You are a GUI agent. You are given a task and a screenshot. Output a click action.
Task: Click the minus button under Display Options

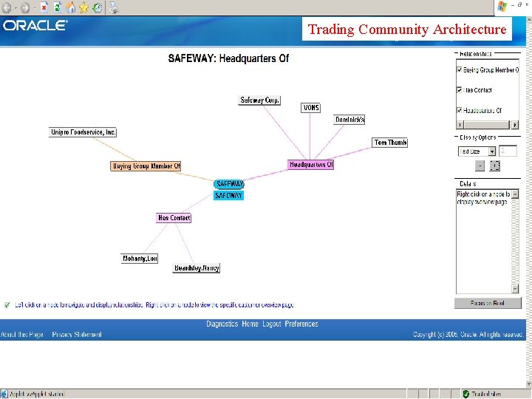[x=480, y=166]
